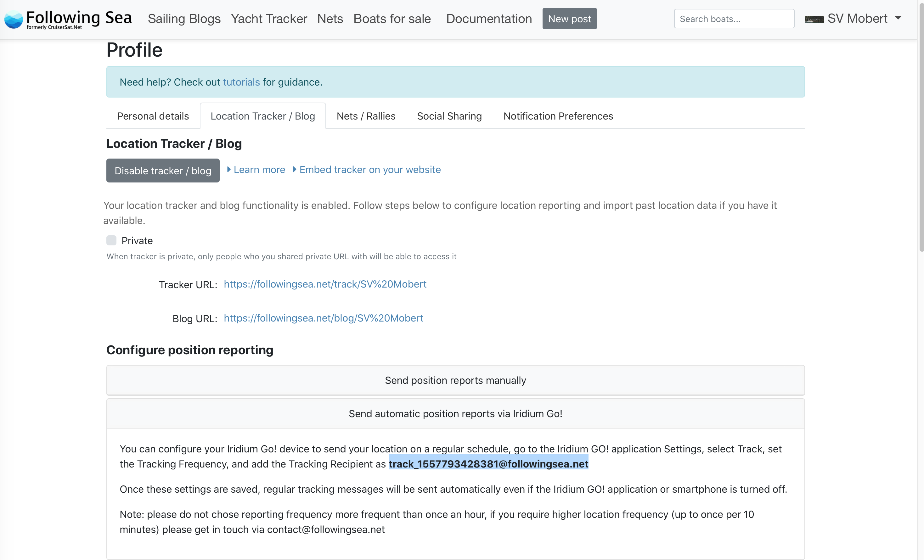
Task: Go to Notification Preferences tab
Action: pyautogui.click(x=558, y=116)
